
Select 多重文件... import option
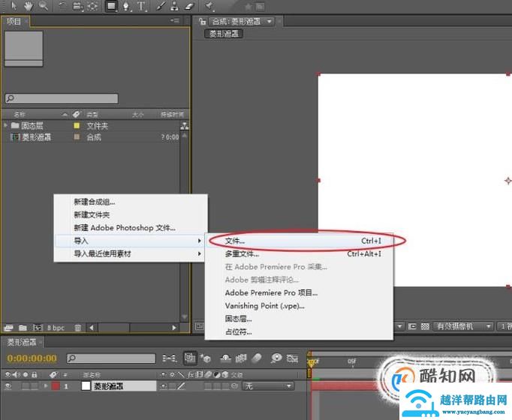click(x=299, y=254)
